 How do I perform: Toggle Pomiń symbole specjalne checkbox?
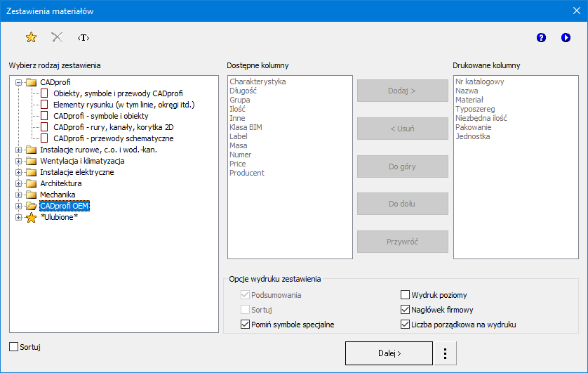click(246, 325)
